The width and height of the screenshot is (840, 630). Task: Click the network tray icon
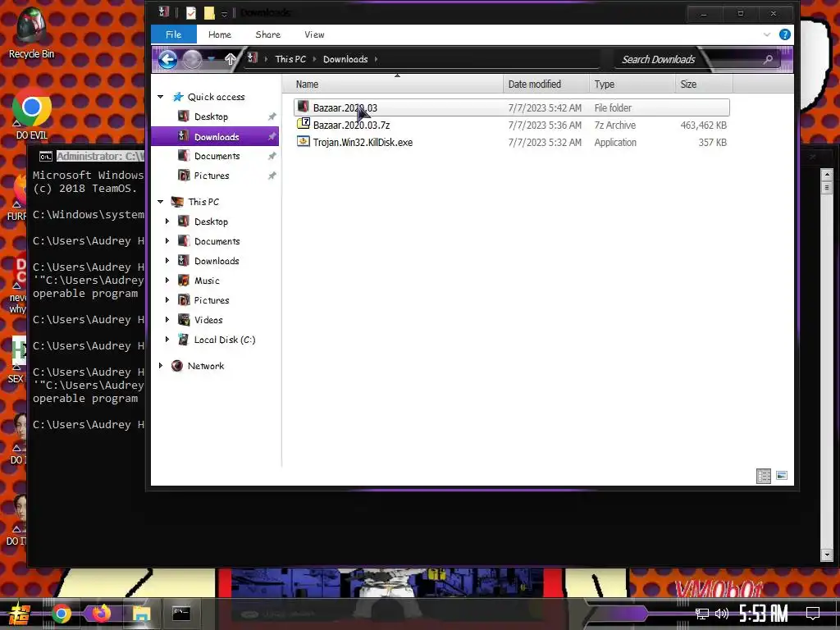click(702, 614)
